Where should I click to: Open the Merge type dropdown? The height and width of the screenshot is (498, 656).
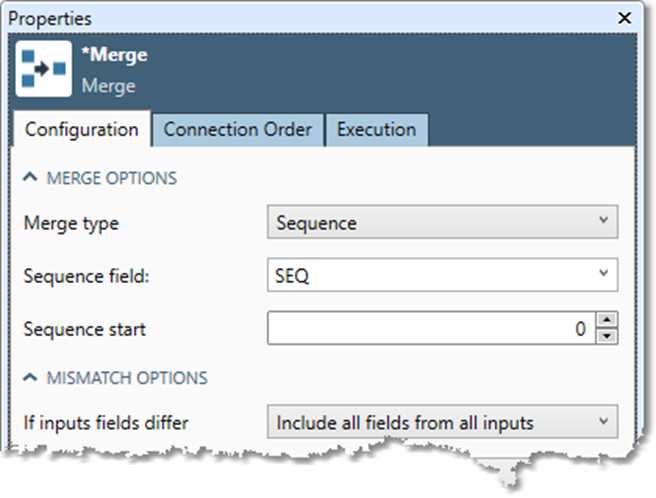coord(442,222)
